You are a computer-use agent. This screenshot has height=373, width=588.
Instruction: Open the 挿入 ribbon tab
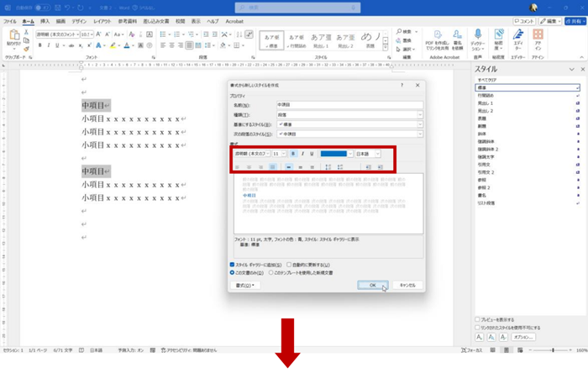click(x=45, y=18)
